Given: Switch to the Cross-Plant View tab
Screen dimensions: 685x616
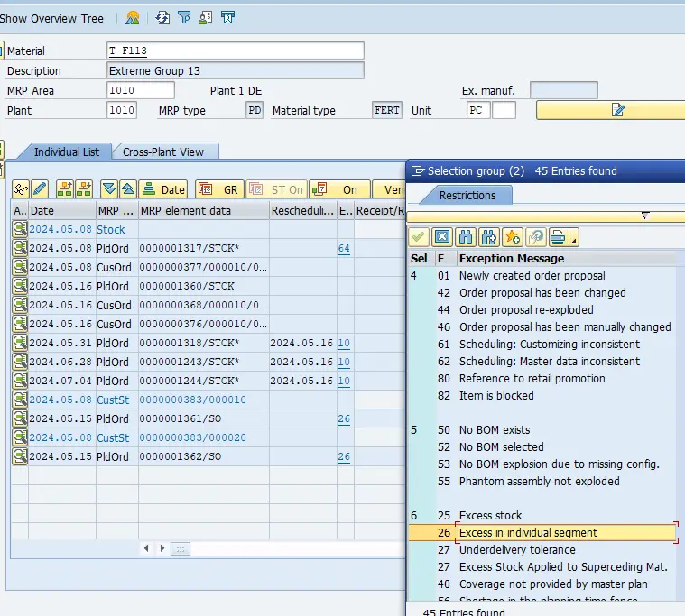Looking at the screenshot, I should (163, 152).
